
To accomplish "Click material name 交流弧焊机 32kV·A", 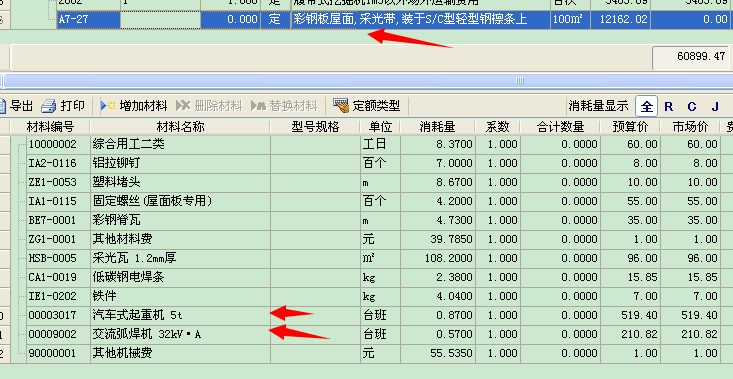I will click(x=147, y=335).
